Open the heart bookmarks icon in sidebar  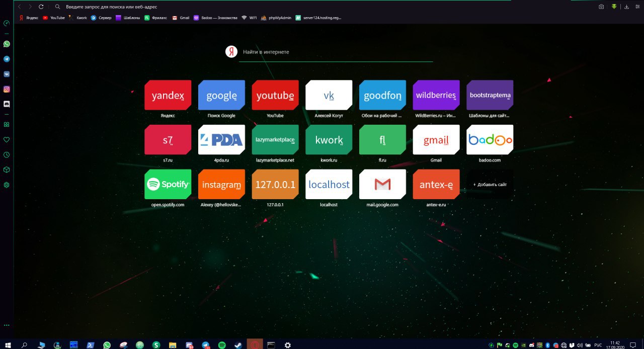(7, 139)
